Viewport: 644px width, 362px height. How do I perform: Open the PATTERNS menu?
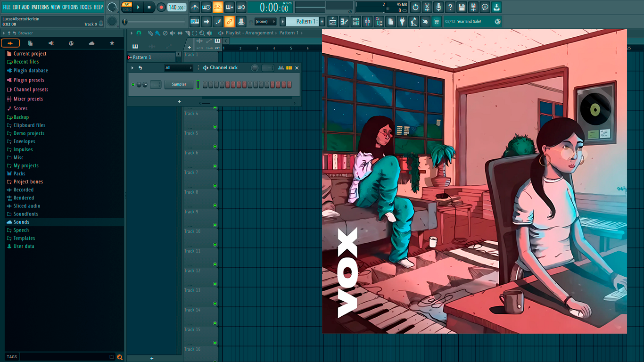[x=40, y=7]
